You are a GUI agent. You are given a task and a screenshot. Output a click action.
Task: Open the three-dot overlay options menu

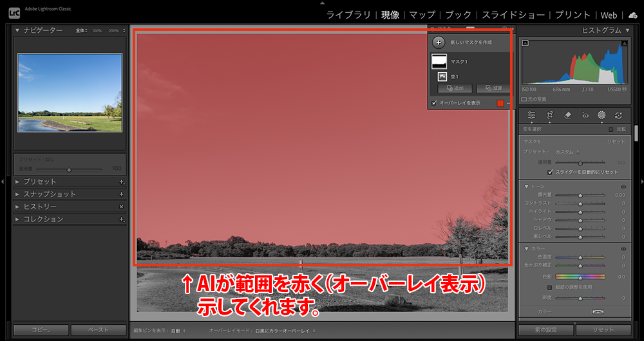509,104
